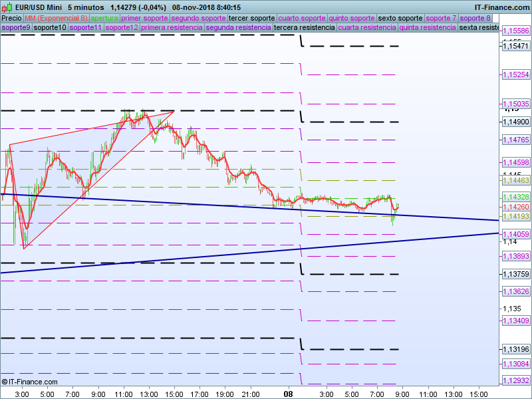Select the Precio legend label
Viewport: 532px width, 399px height.
[11, 18]
